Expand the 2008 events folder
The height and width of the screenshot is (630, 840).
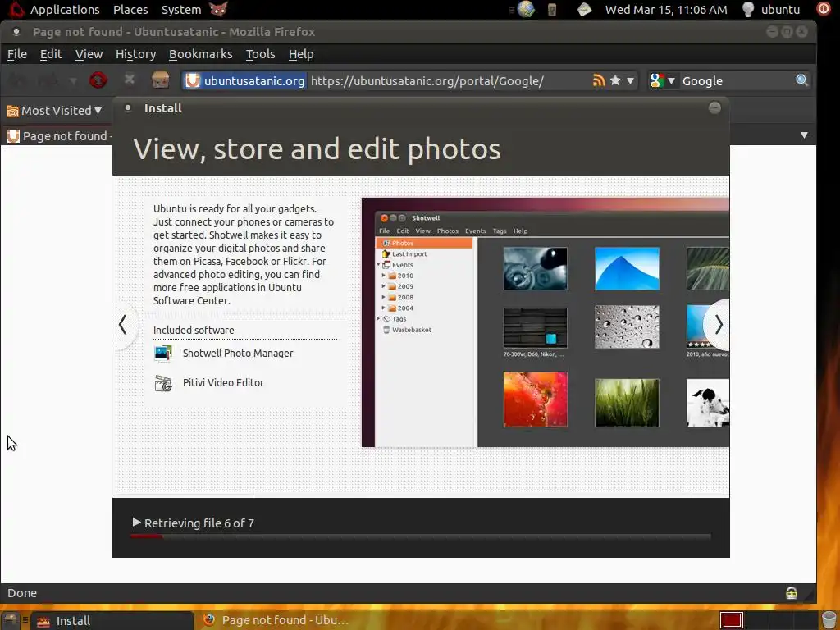pyautogui.click(x=384, y=297)
